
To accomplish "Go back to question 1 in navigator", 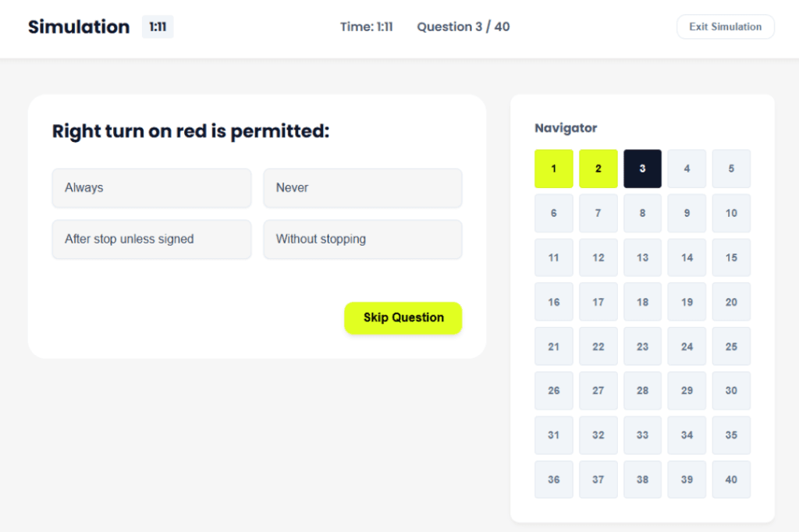I will pos(554,168).
